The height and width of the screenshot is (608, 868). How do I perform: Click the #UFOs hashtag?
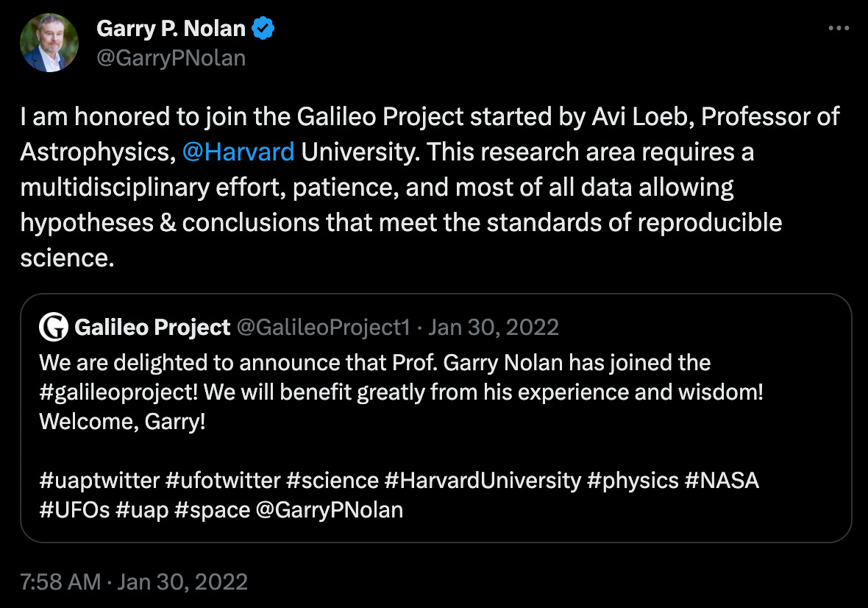[74, 510]
